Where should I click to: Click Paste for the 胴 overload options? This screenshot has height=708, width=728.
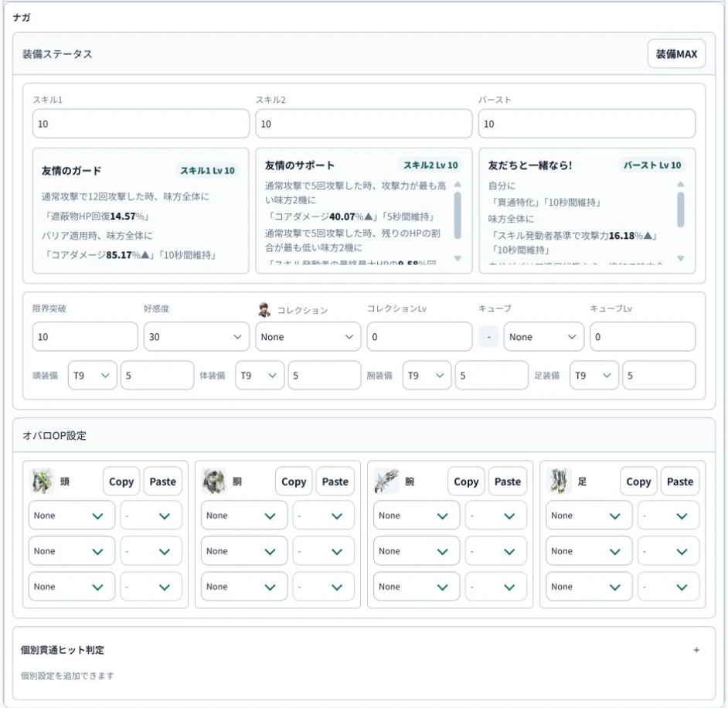click(335, 482)
